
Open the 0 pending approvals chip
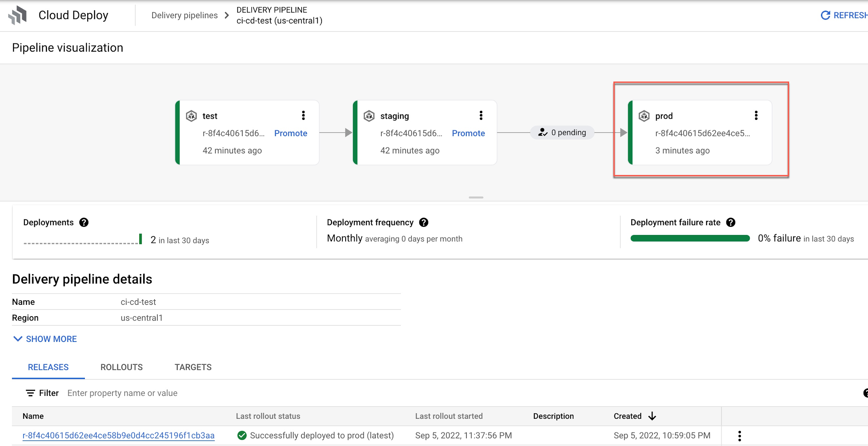point(562,132)
